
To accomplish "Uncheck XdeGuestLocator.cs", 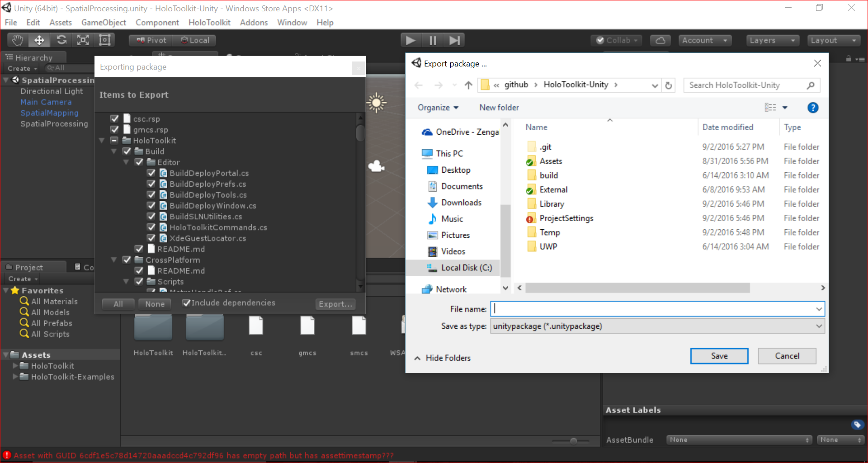I will 151,238.
